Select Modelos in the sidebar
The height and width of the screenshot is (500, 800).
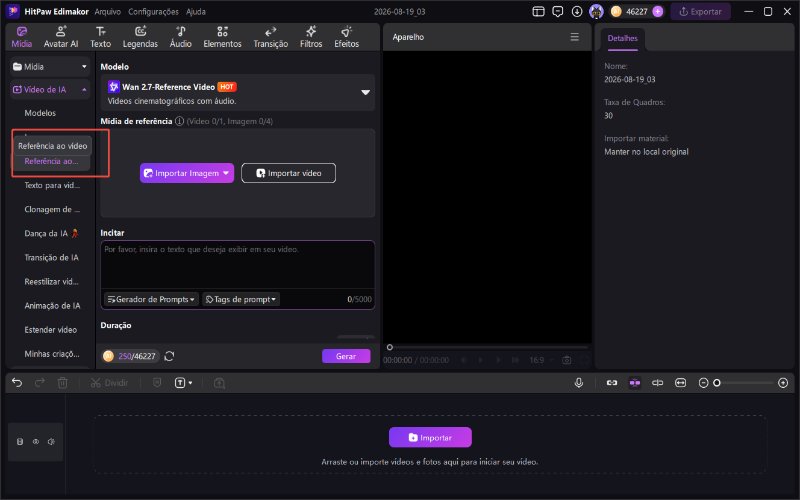[x=40, y=113]
